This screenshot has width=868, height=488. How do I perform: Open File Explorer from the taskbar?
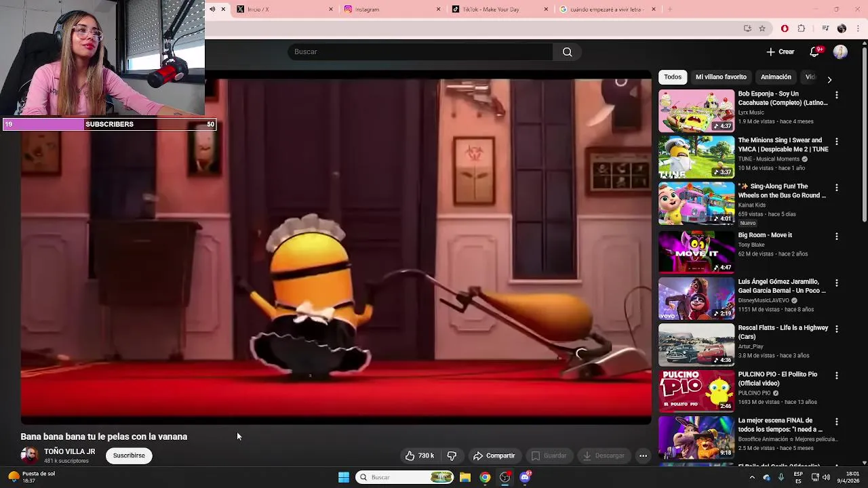(x=465, y=477)
